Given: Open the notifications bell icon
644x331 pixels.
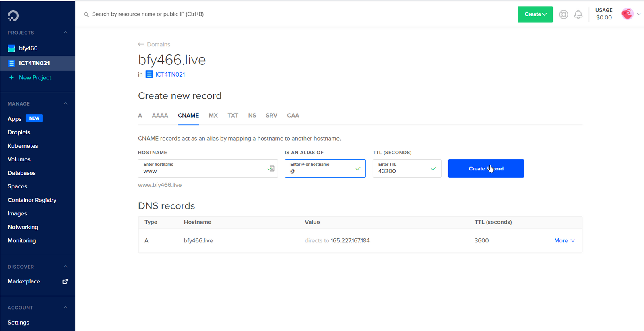Looking at the screenshot, I should [x=578, y=14].
